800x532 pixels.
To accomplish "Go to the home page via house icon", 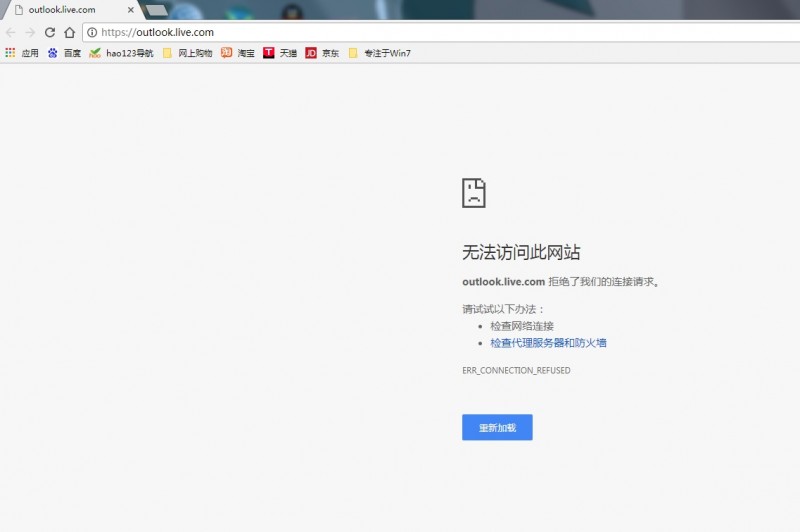I will coord(69,32).
